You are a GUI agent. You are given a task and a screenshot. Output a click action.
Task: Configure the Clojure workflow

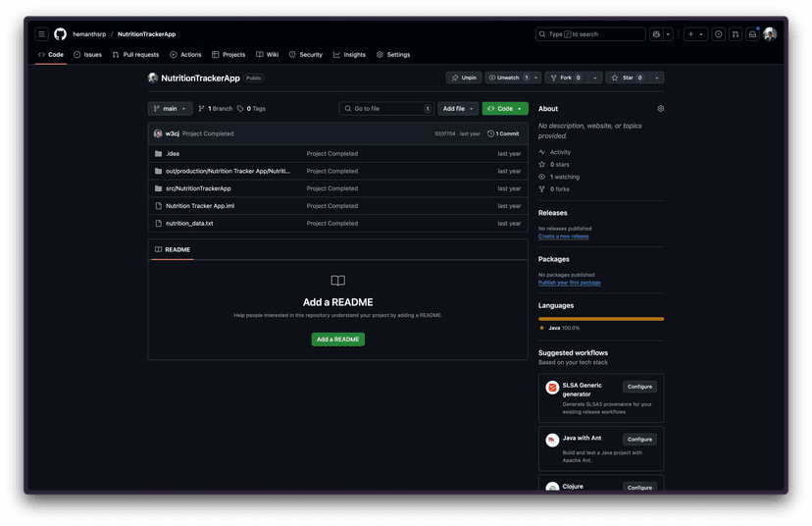(639, 487)
